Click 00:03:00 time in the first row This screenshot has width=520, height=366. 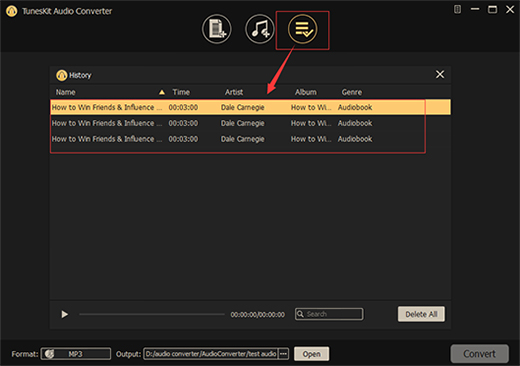(183, 107)
